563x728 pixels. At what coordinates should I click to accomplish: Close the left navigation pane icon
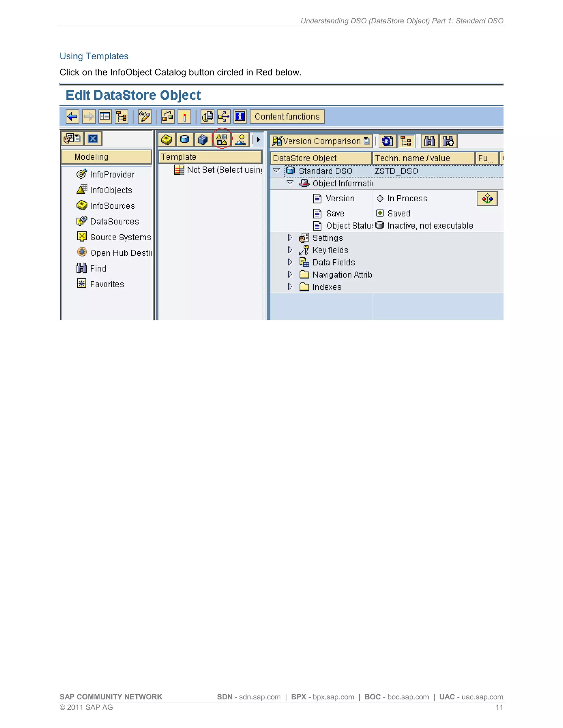tap(93, 139)
